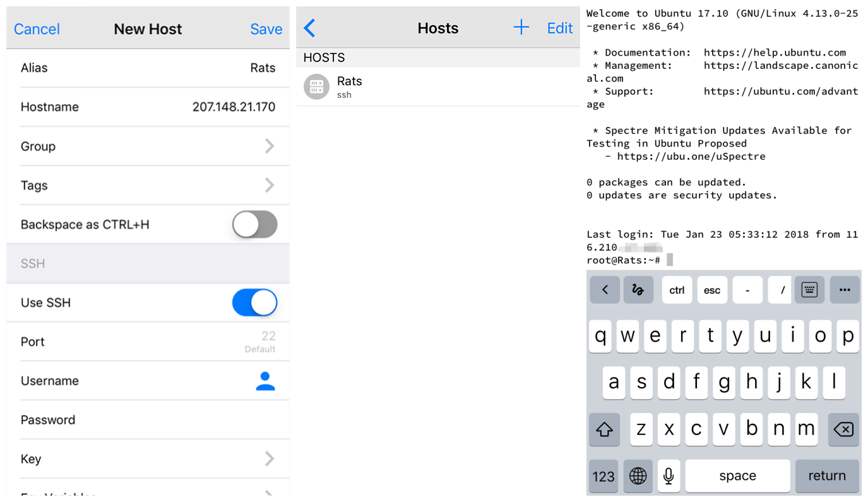Tap the backspace delete key
The image size is (868, 502).
click(843, 429)
